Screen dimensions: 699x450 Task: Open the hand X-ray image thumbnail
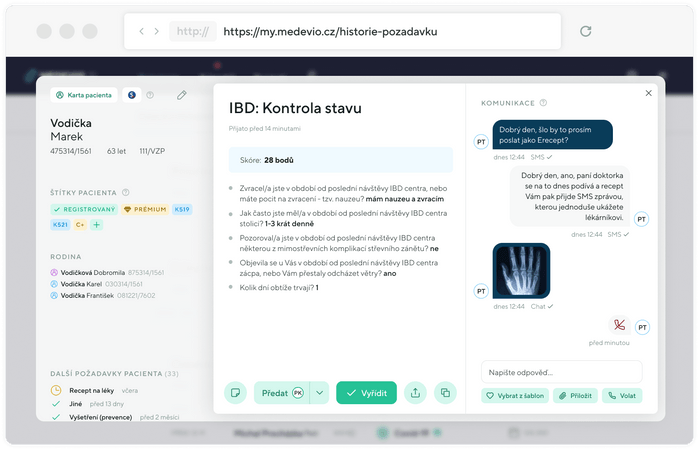coord(521,271)
